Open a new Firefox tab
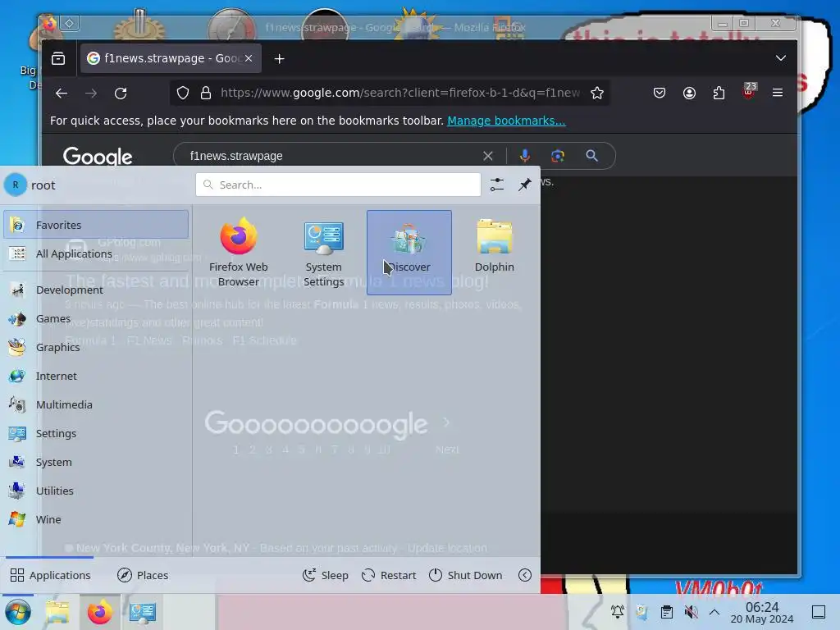 279,58
